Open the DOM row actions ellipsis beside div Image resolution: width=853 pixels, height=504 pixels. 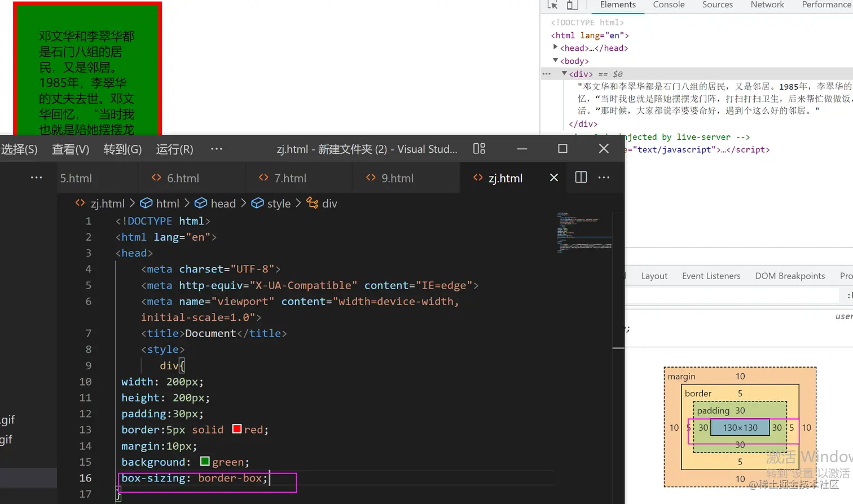coord(547,74)
